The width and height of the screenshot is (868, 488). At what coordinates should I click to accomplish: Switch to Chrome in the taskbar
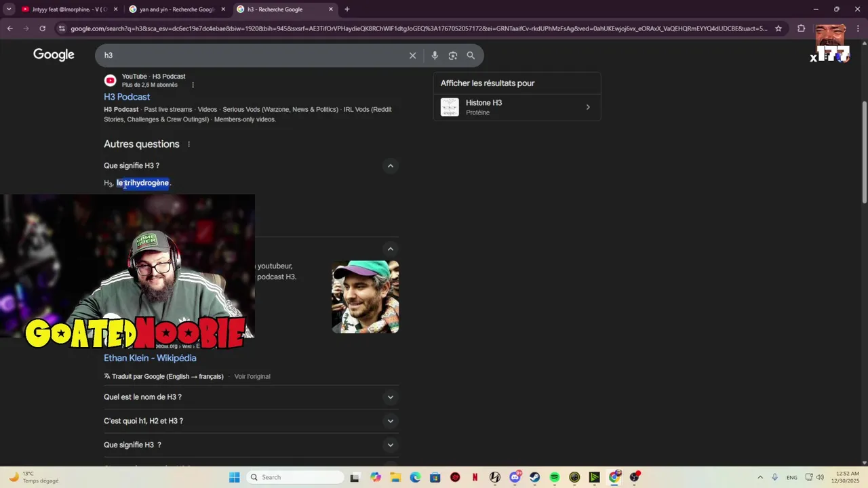point(614,477)
